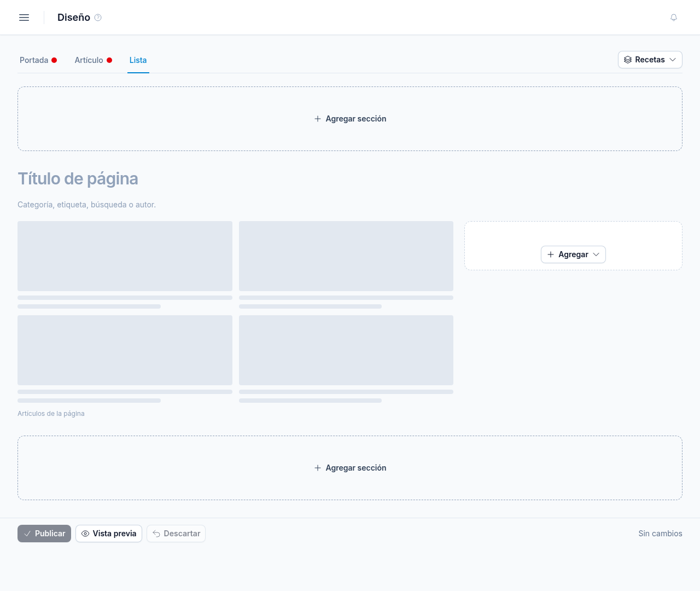Click the Diseño page title
The height and width of the screenshot is (591, 700).
click(74, 18)
